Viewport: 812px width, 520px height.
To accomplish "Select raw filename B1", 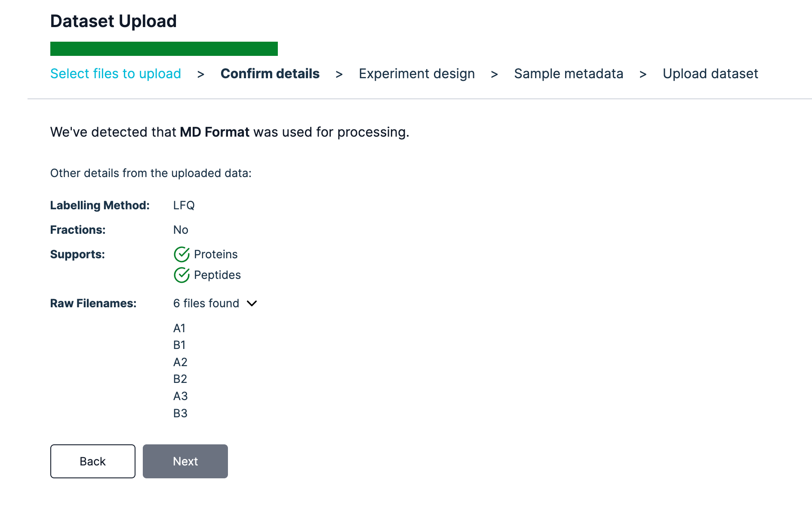I will tap(179, 345).
